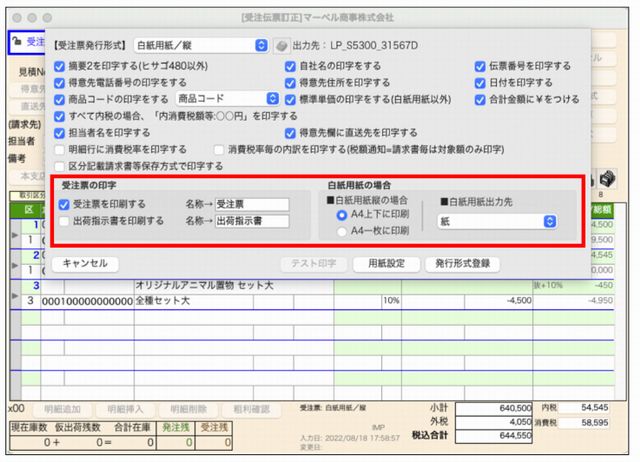Expand the 商品コード dropdown
The image size is (640, 462).
pyautogui.click(x=225, y=99)
